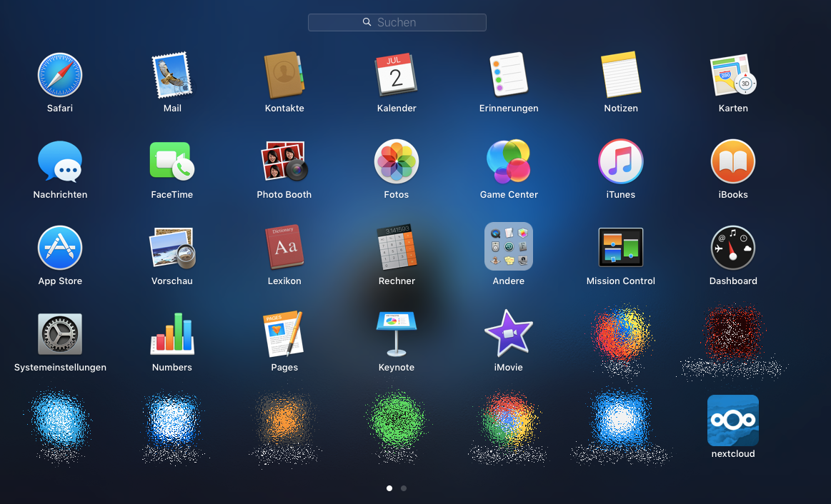
Task: Open the iBooks app
Action: [733, 161]
